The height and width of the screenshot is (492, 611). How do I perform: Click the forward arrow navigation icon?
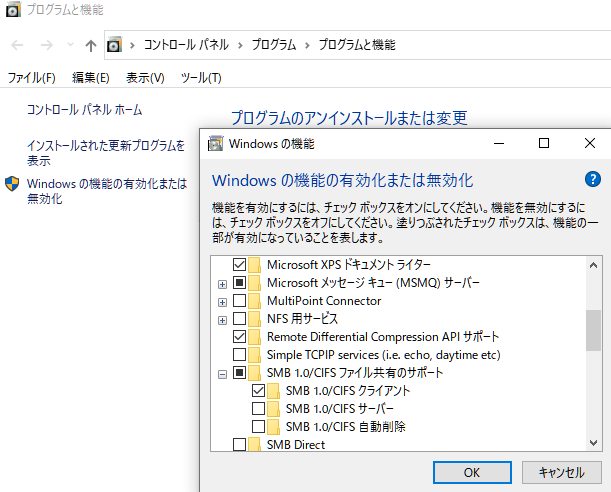(x=47, y=45)
